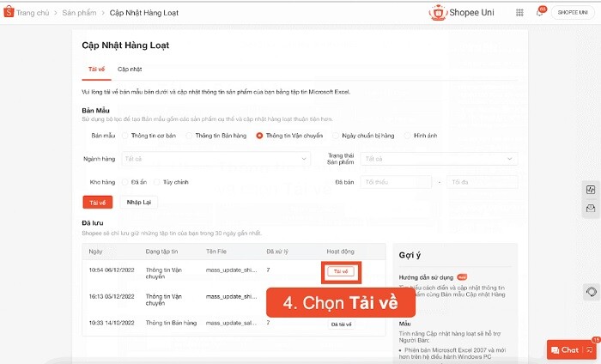Switch to the Tải về tab
Screen dimensions: 601x364
(x=96, y=70)
